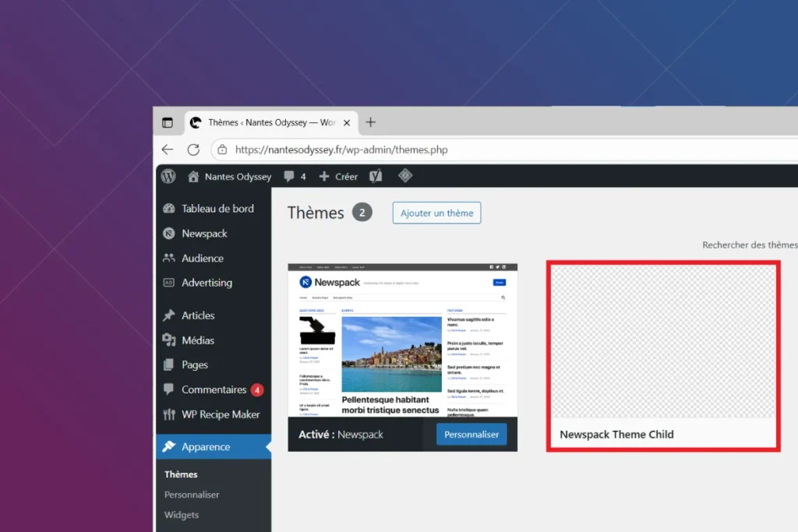Click the Nantes Odyssey home icon
Viewport: 798px width, 532px height.
pyautogui.click(x=193, y=177)
